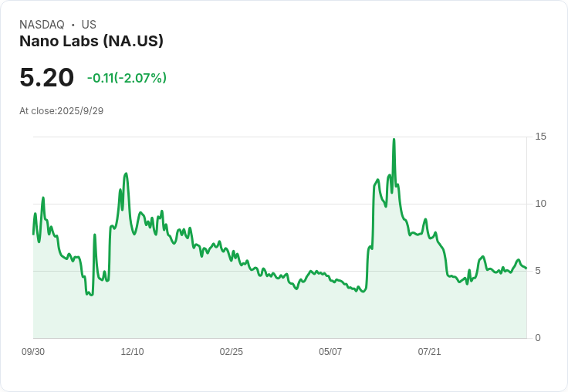Select the 02/25 date on the time axis

(231, 352)
